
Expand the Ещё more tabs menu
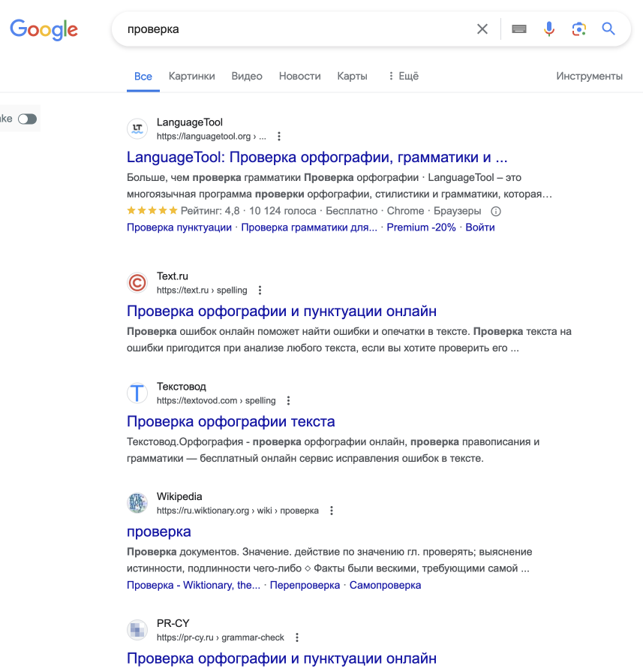pos(403,76)
